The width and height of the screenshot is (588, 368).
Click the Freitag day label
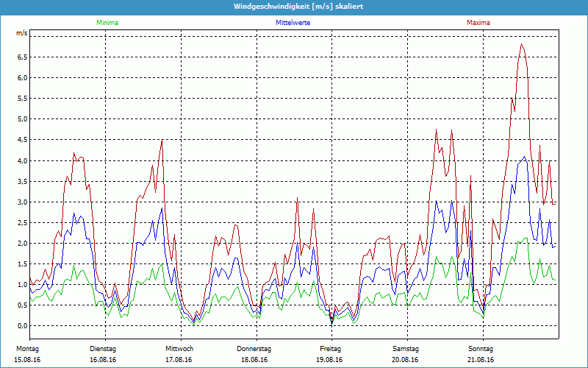click(330, 349)
